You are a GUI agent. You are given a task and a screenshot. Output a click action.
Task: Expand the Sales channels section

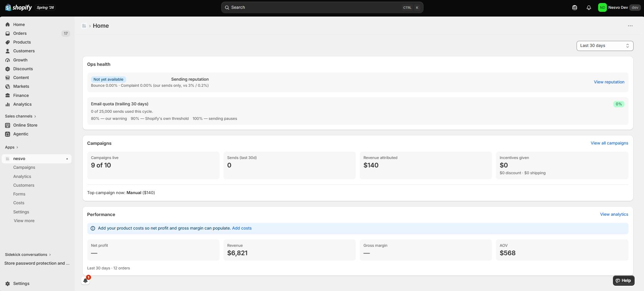21,116
